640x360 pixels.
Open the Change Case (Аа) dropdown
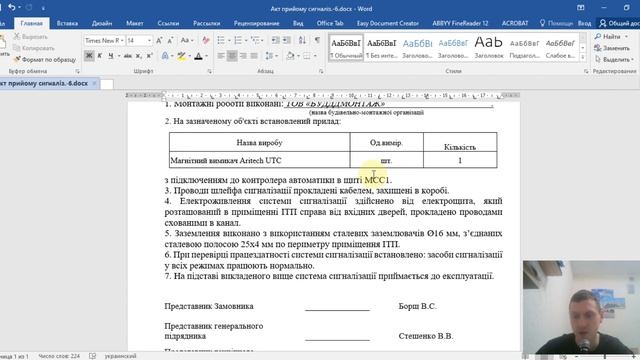click(x=187, y=40)
